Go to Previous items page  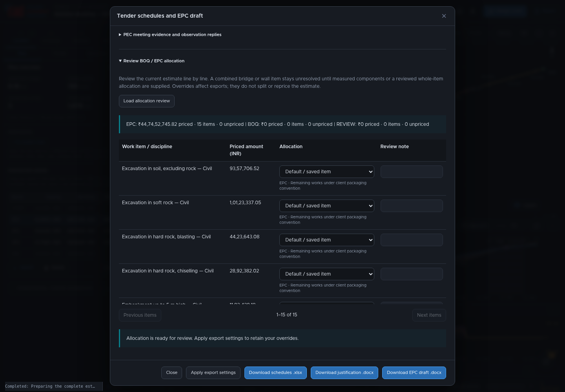click(140, 315)
